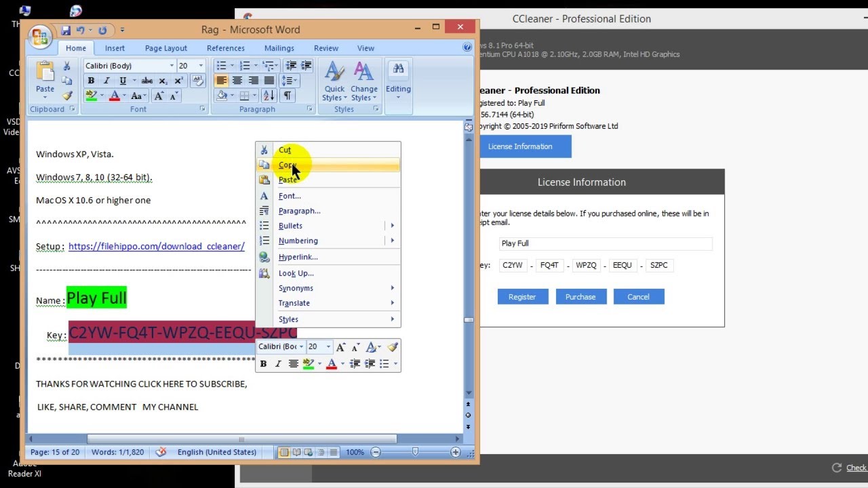Open the ribbon font size dropdown
Screen dimensions: 868x488
[200, 66]
